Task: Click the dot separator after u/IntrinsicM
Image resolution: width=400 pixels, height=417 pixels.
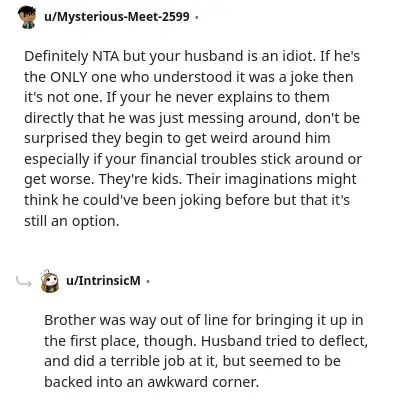Action: pyautogui.click(x=148, y=281)
